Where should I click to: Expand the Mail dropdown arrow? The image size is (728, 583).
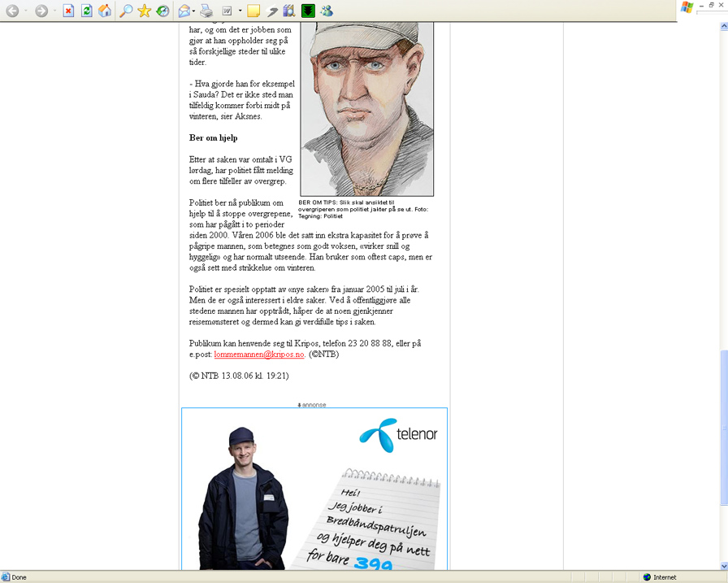193,11
